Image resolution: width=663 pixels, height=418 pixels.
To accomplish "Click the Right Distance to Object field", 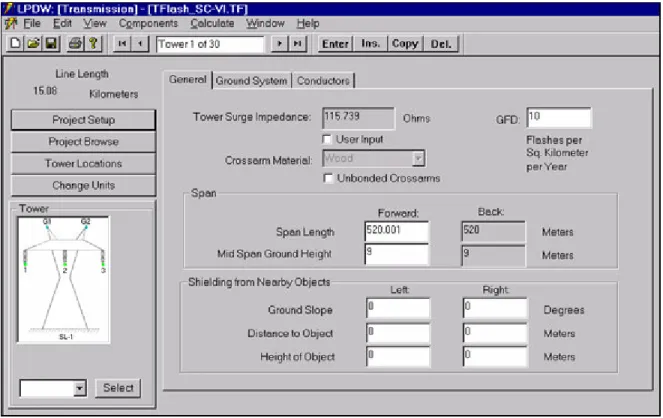I will pyautogui.click(x=495, y=333).
